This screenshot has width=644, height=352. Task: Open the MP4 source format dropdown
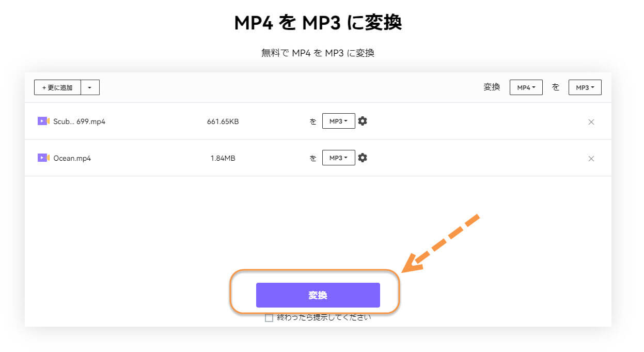click(526, 88)
